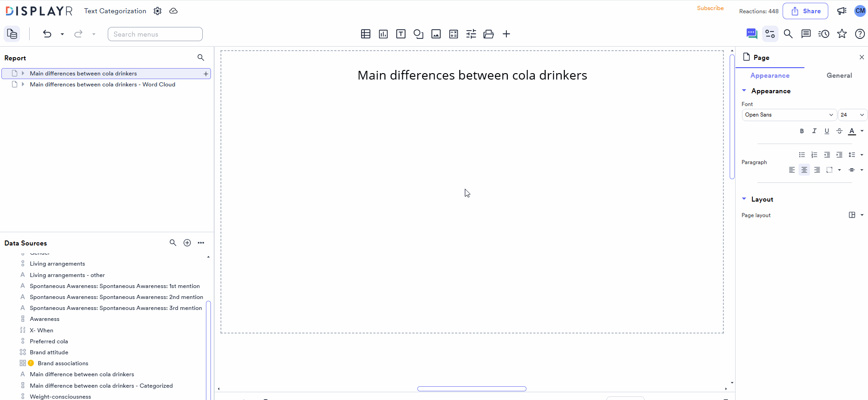Toggle italic formatting
868x400 pixels.
(814, 131)
